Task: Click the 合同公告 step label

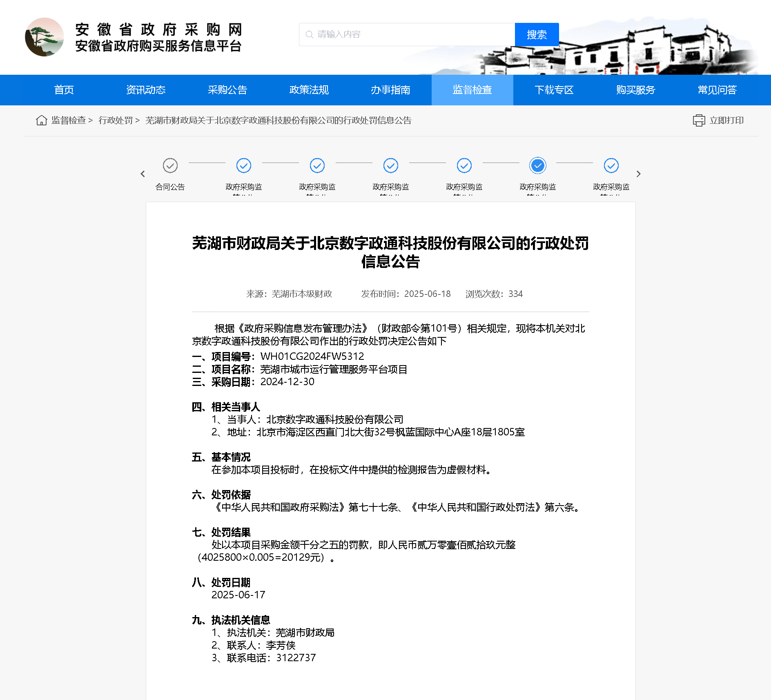Action: click(170, 187)
